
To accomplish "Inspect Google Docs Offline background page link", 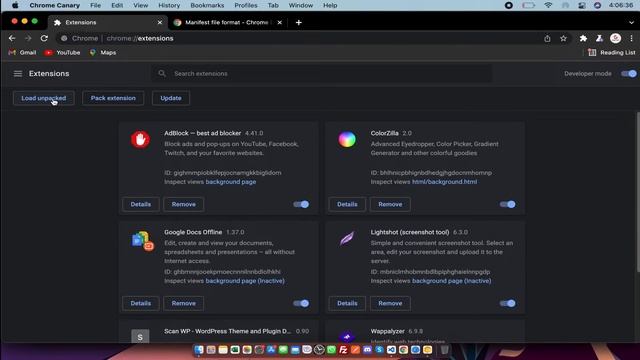I will (245, 281).
